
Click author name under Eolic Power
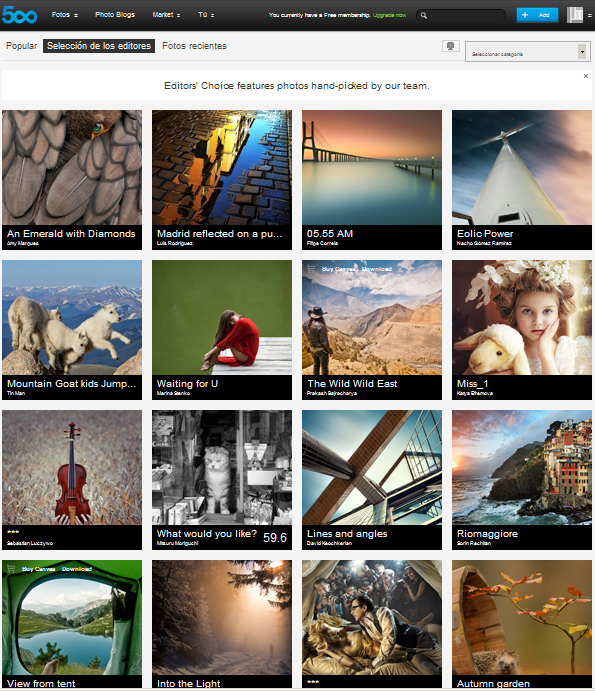[x=484, y=243]
